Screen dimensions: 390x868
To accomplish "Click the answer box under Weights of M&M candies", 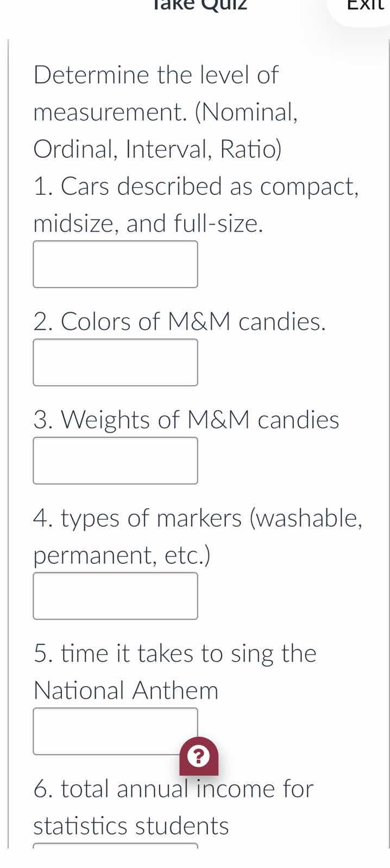I will point(115,460).
